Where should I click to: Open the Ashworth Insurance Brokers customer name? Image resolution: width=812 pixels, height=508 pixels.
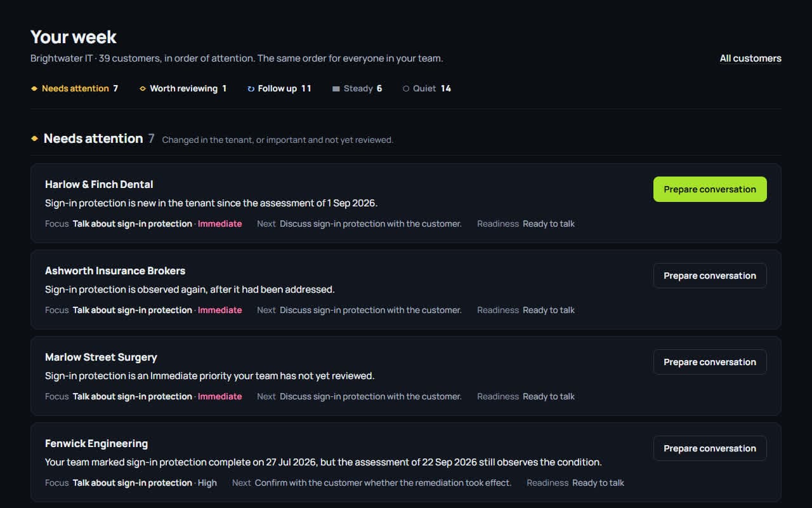(115, 271)
